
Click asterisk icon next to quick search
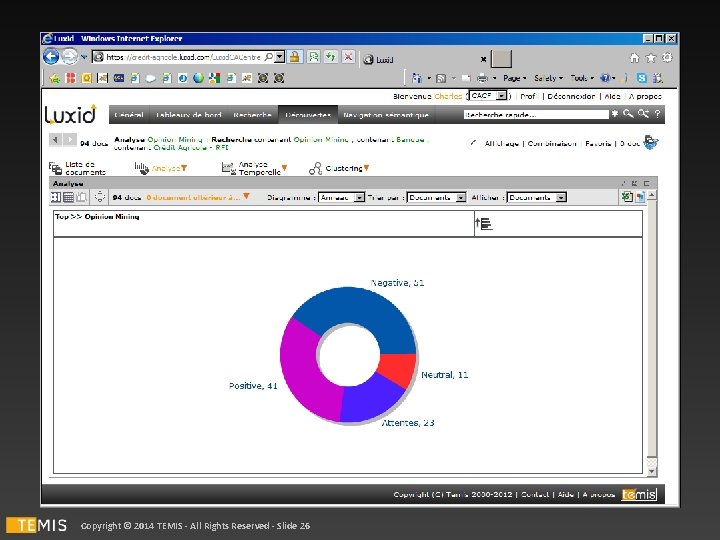tap(615, 113)
